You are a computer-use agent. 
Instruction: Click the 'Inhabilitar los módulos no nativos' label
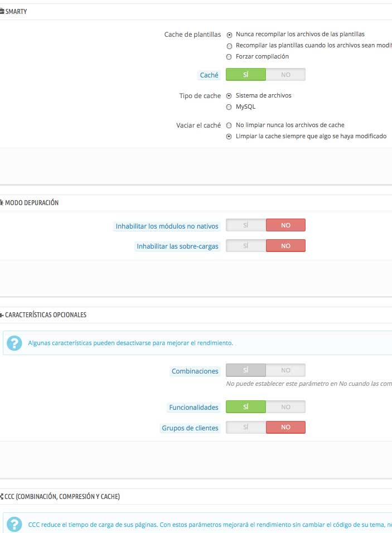(167, 226)
